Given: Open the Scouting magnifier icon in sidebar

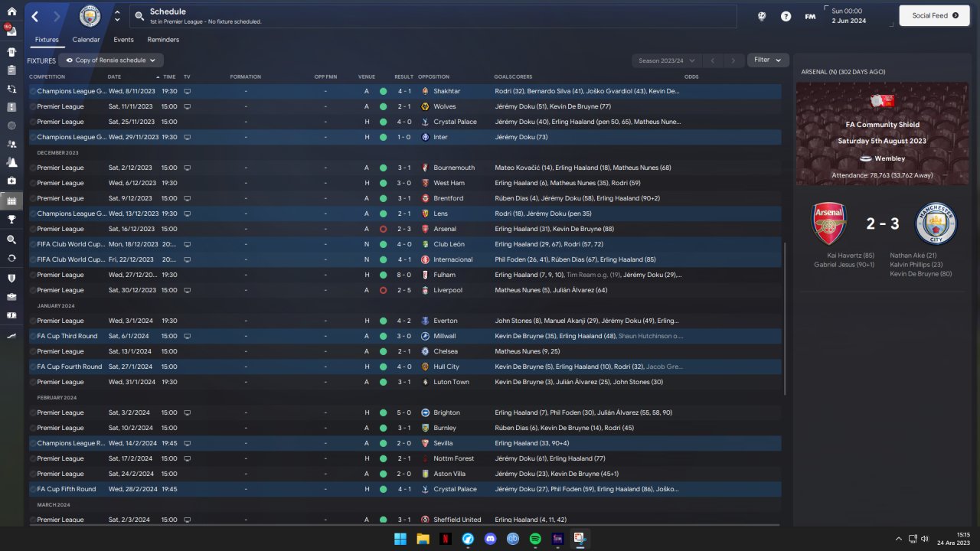Looking at the screenshot, I should (x=11, y=240).
